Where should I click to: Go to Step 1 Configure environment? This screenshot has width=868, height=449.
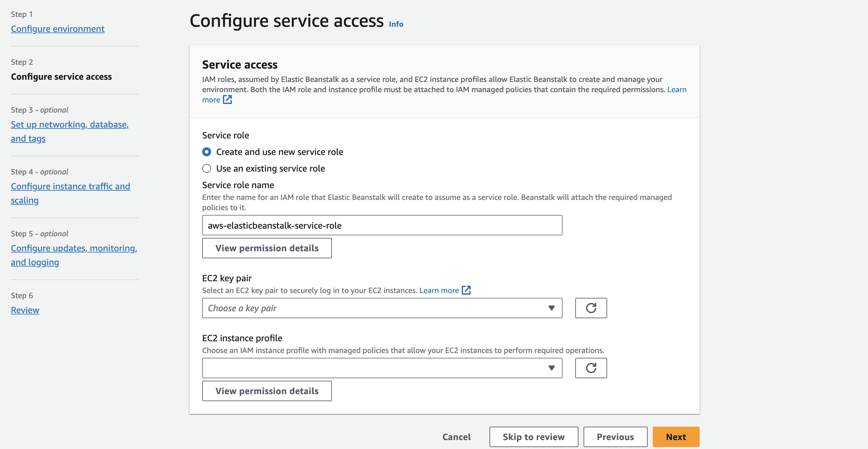coord(58,29)
